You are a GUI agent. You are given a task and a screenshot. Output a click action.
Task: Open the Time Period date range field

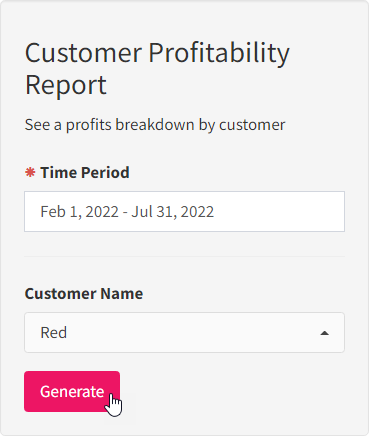(184, 211)
